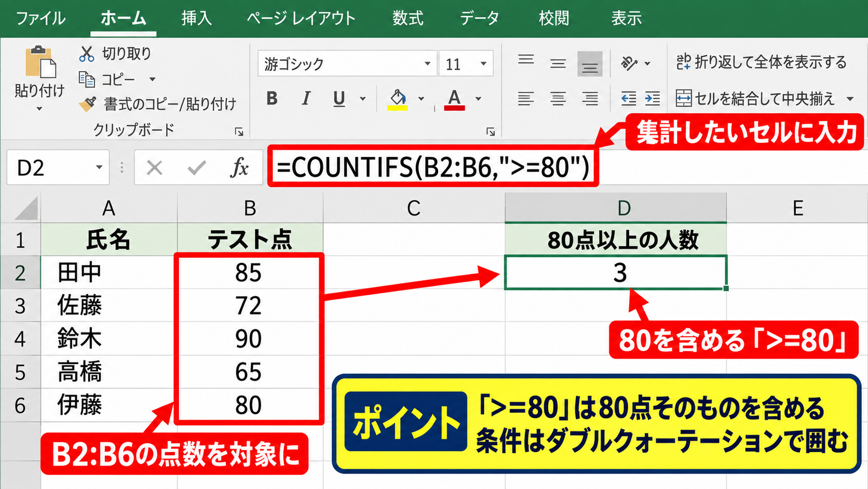Open the font color dropdown arrow
This screenshot has width=868, height=489.
[x=478, y=99]
